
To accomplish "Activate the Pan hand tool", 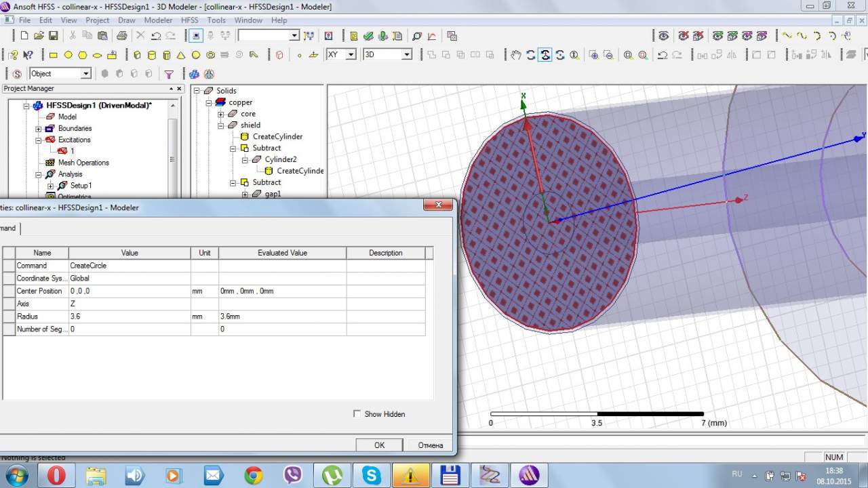I will point(516,55).
